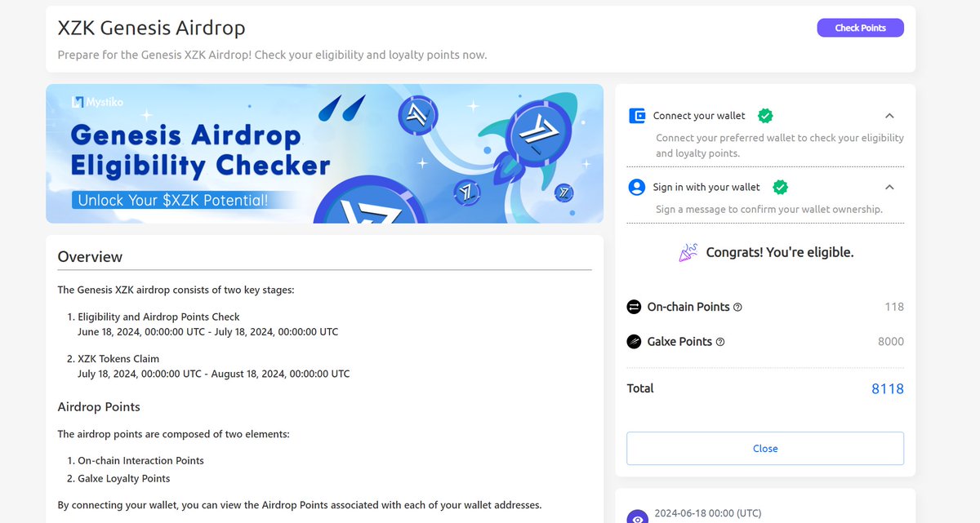Screen dimensions: 980x523
Task: Click the Check Points button
Action: click(860, 28)
